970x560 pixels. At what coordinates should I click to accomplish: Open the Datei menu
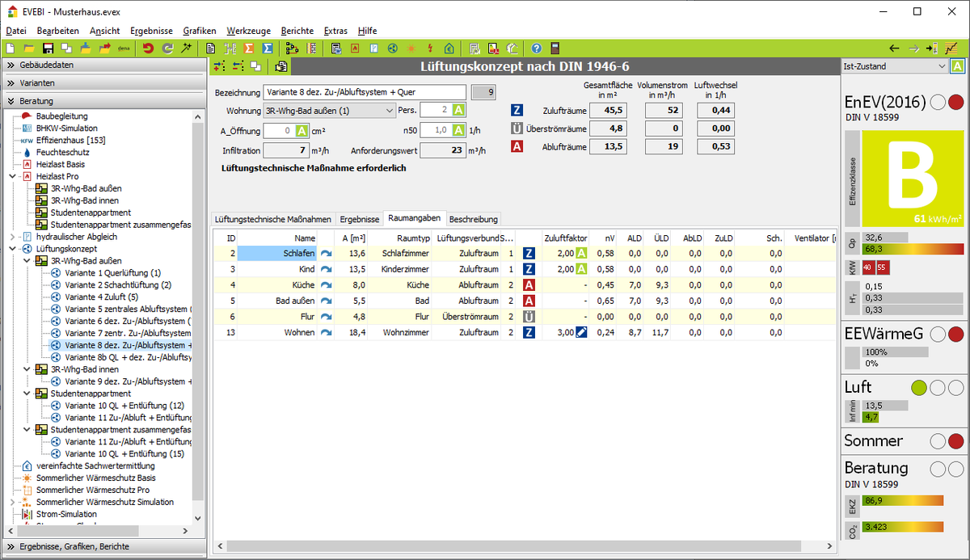coord(16,30)
